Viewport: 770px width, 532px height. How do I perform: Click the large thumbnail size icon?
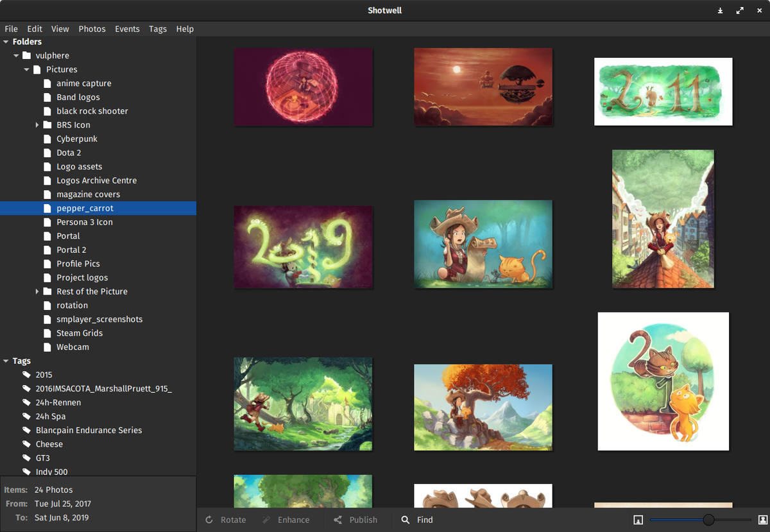[x=763, y=520]
